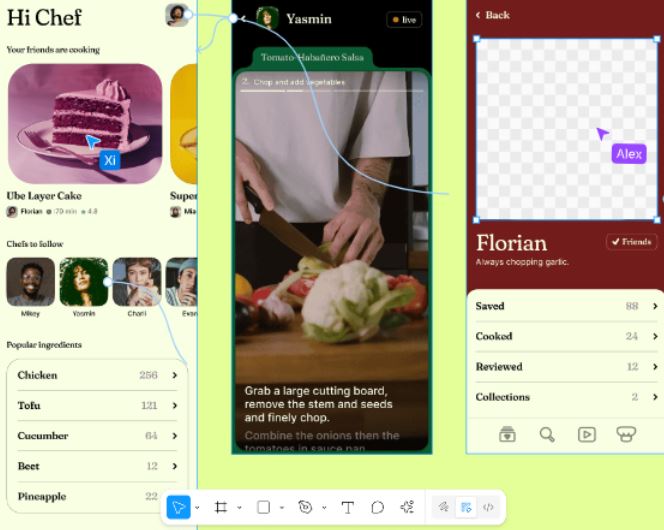
Task: Open the Saved row chevron
Action: [x=655, y=306]
